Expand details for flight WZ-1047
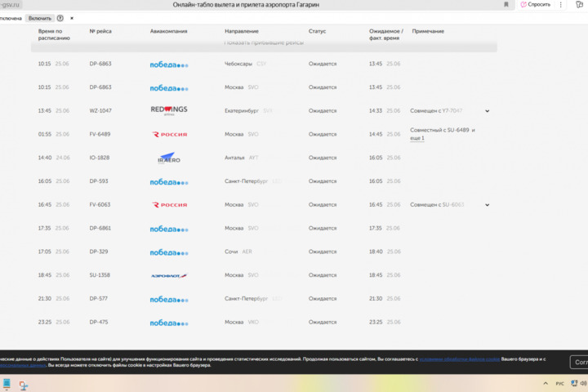The width and height of the screenshot is (588, 392). click(x=487, y=111)
